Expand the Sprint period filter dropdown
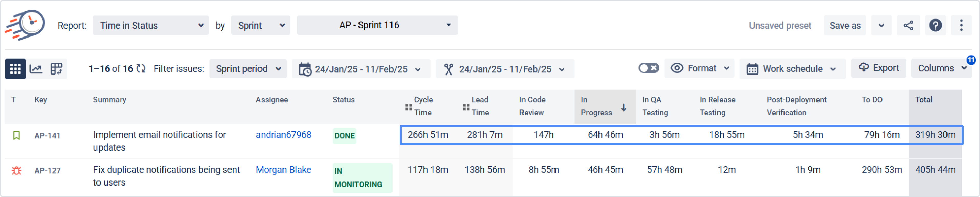This screenshot has width=980, height=197. coord(248,69)
